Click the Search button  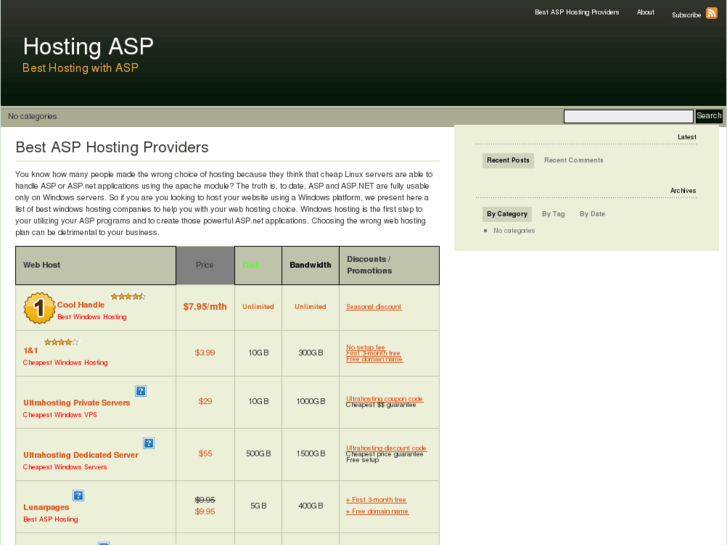pos(709,116)
